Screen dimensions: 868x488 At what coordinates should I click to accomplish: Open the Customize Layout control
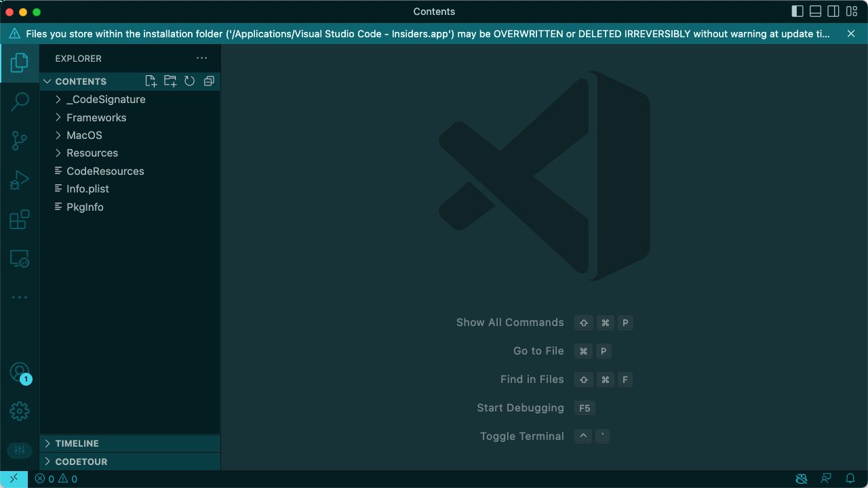coord(852,12)
